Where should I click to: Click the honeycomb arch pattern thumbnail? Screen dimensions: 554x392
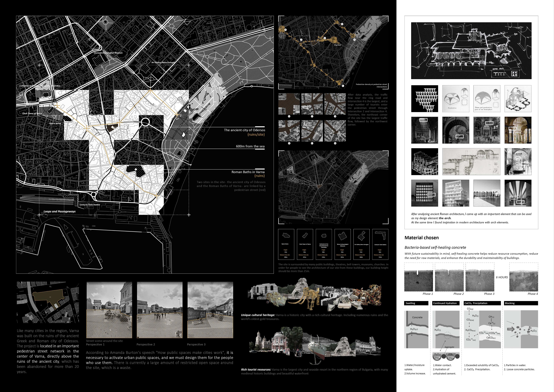tap(424, 99)
